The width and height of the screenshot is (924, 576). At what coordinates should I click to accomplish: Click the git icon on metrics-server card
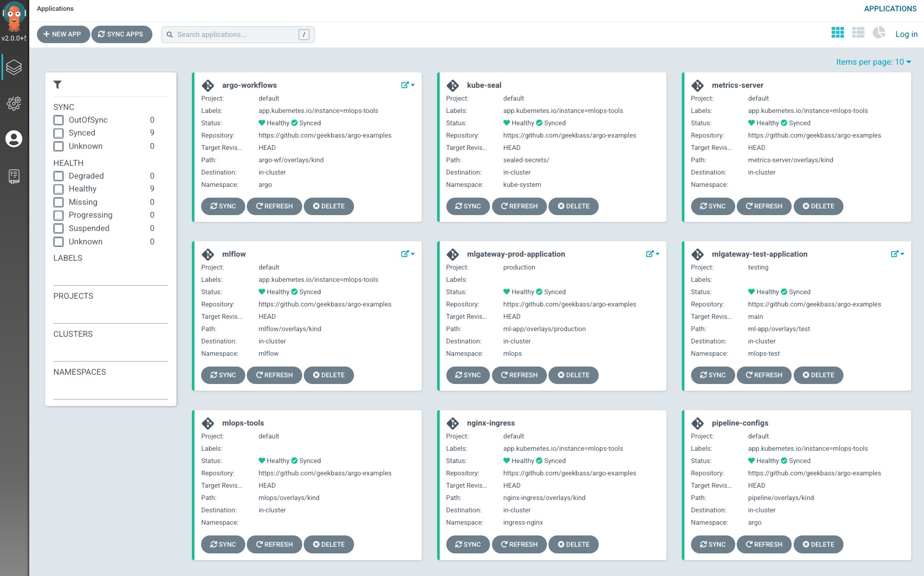697,85
